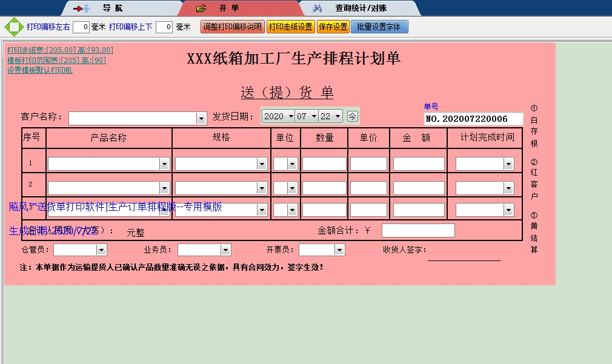Click the 打印走纸宽 paper size link
The height and width of the screenshot is (364, 612).
[x=60, y=50]
